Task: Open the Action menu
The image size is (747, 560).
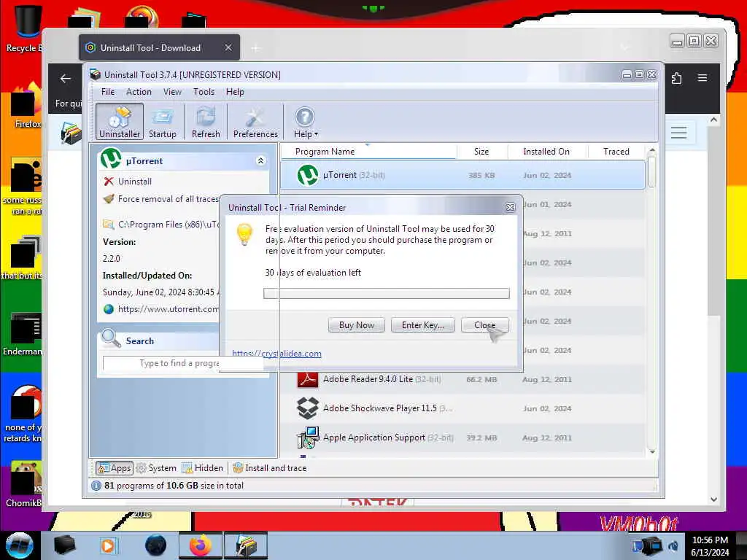Action: (x=139, y=91)
